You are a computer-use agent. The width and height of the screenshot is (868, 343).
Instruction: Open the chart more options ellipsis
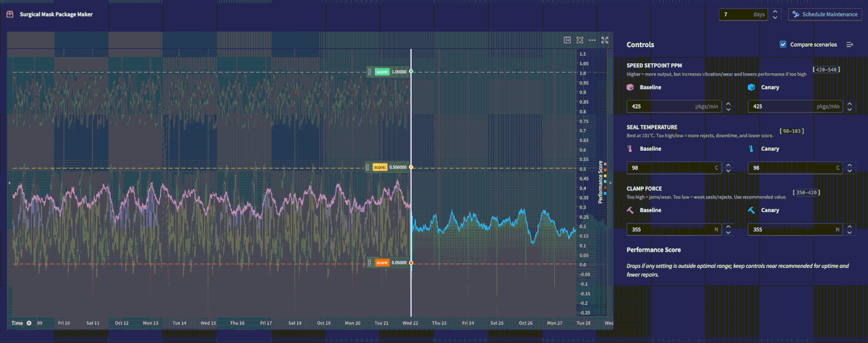[x=592, y=40]
